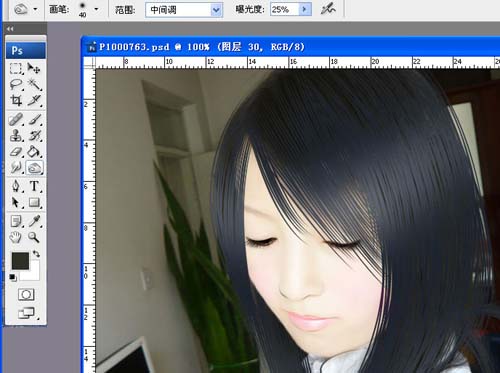
Task: Select the Brush tool
Action: [34, 119]
